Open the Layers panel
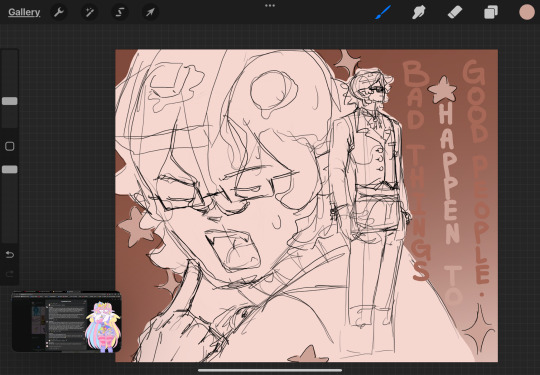Image resolution: width=540 pixels, height=375 pixels. pos(491,13)
